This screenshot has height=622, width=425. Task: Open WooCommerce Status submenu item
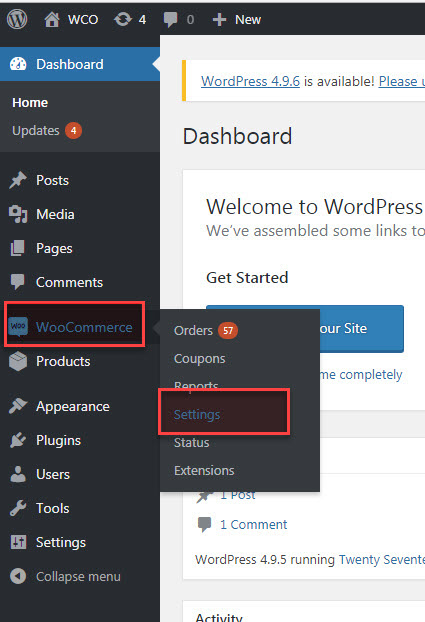[192, 443]
